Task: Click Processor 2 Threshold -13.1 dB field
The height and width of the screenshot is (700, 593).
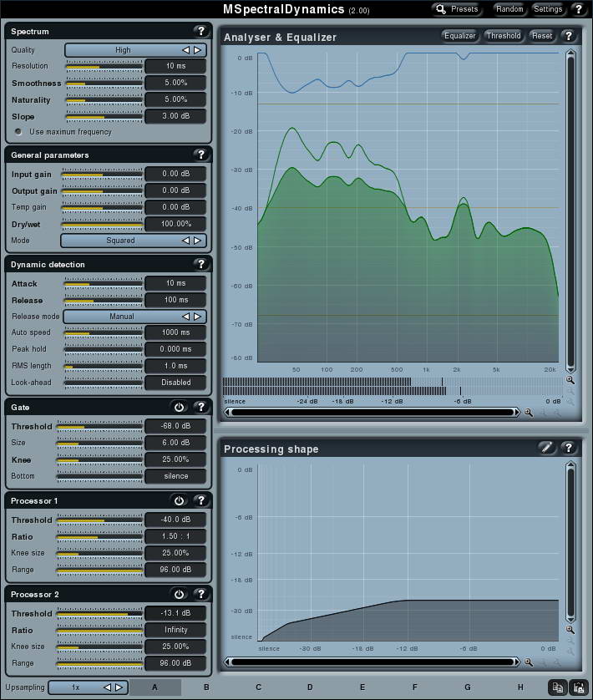Action: (x=175, y=613)
